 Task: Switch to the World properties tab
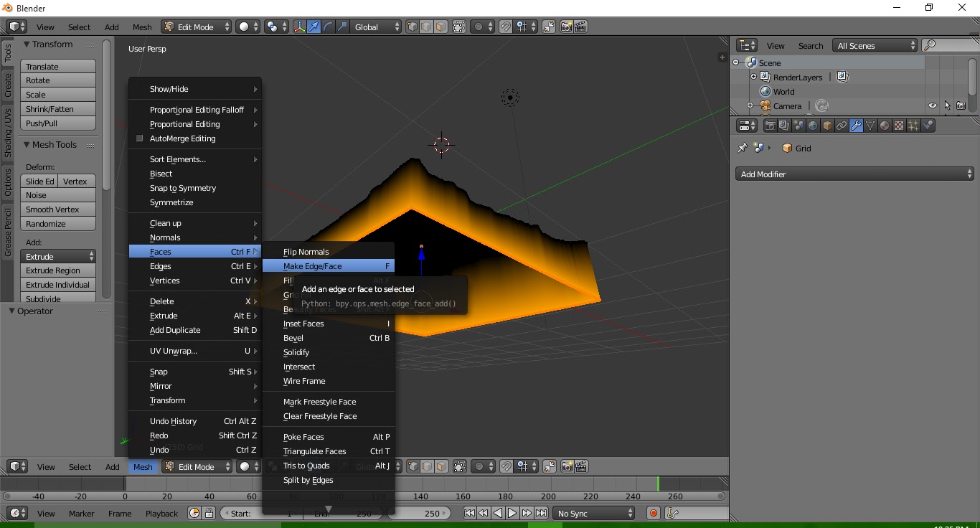coord(813,126)
